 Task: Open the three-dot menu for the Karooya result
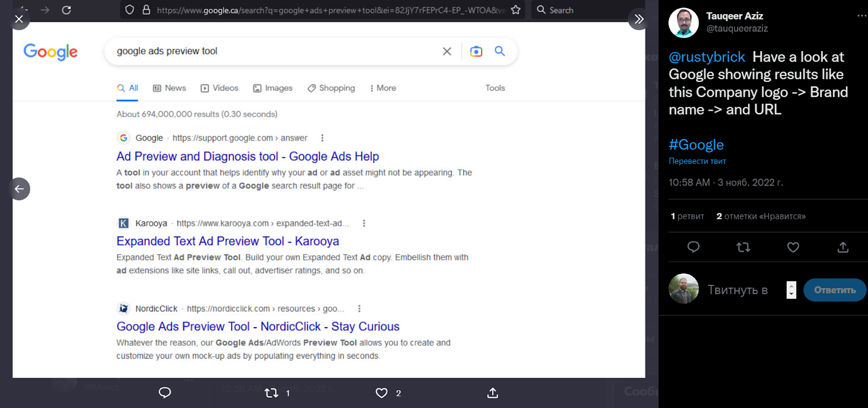tap(364, 223)
